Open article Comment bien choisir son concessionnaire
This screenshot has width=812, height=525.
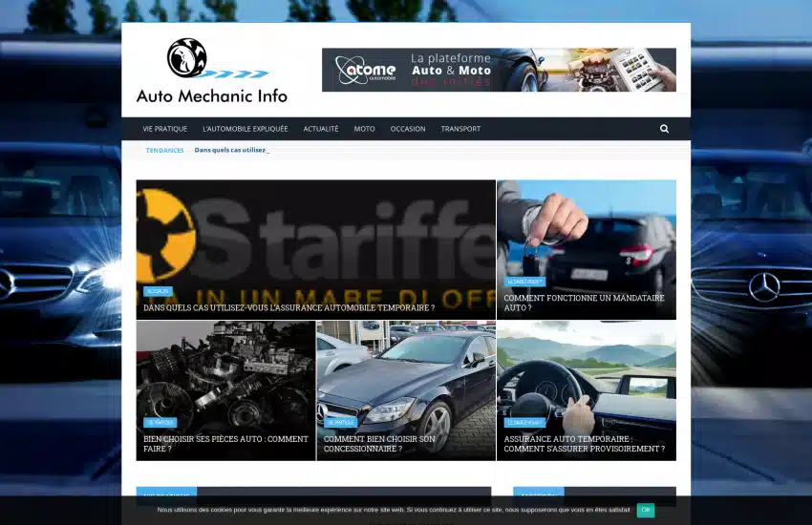[379, 444]
